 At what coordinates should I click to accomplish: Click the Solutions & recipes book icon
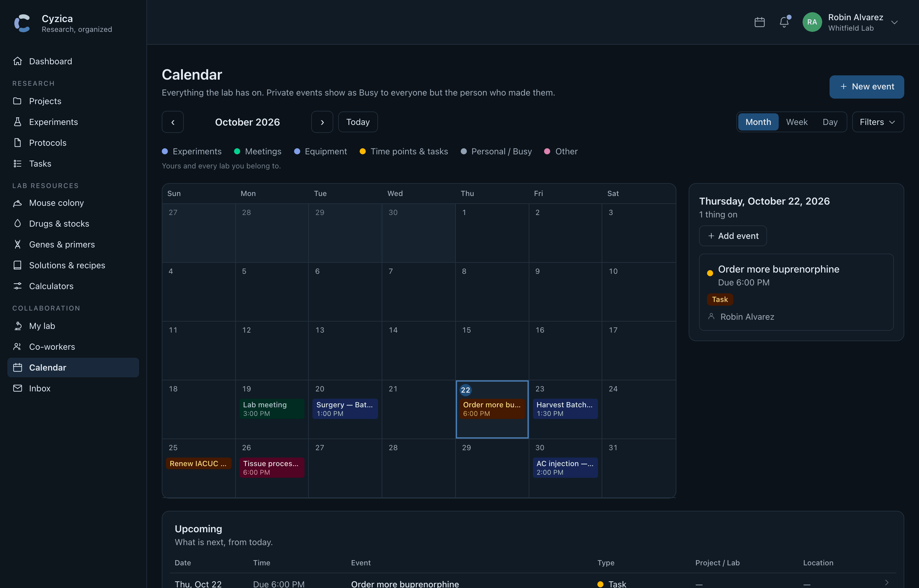tap(17, 265)
